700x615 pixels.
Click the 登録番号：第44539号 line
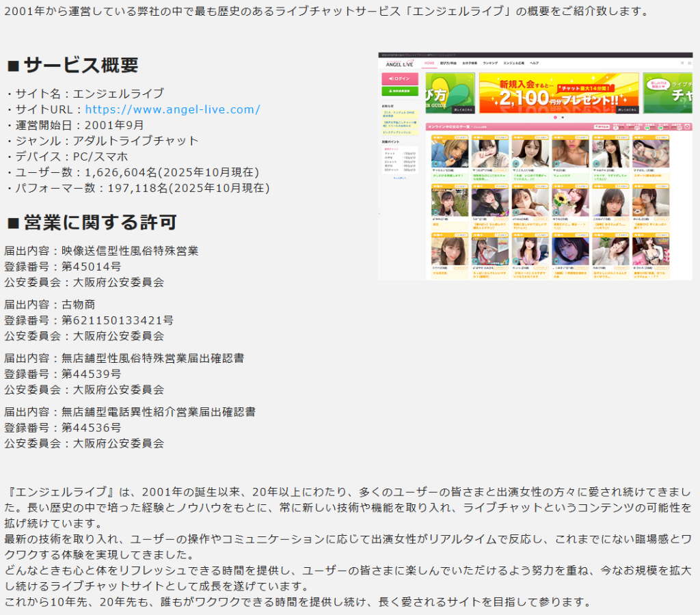click(62, 374)
